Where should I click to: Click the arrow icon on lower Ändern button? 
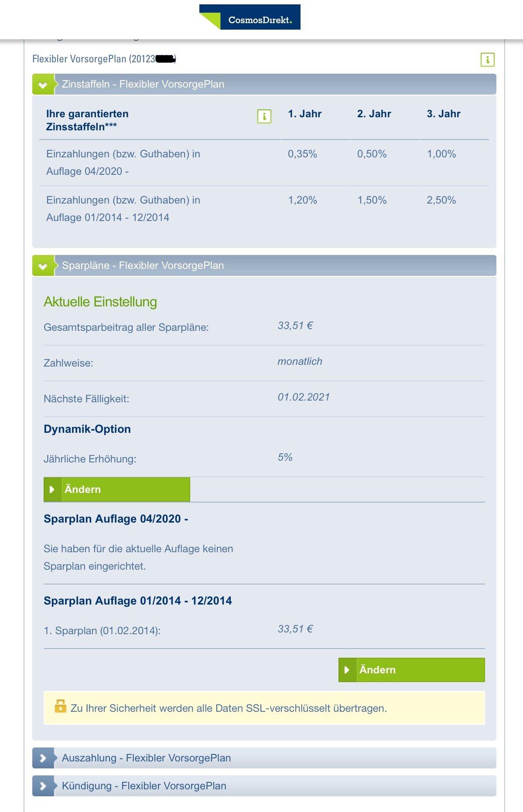(x=347, y=670)
